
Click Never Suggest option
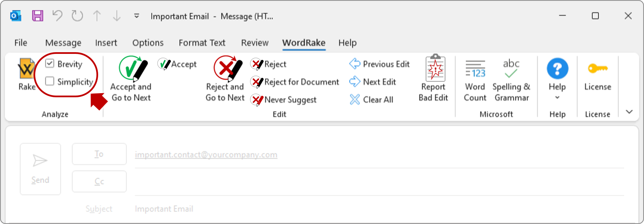284,100
